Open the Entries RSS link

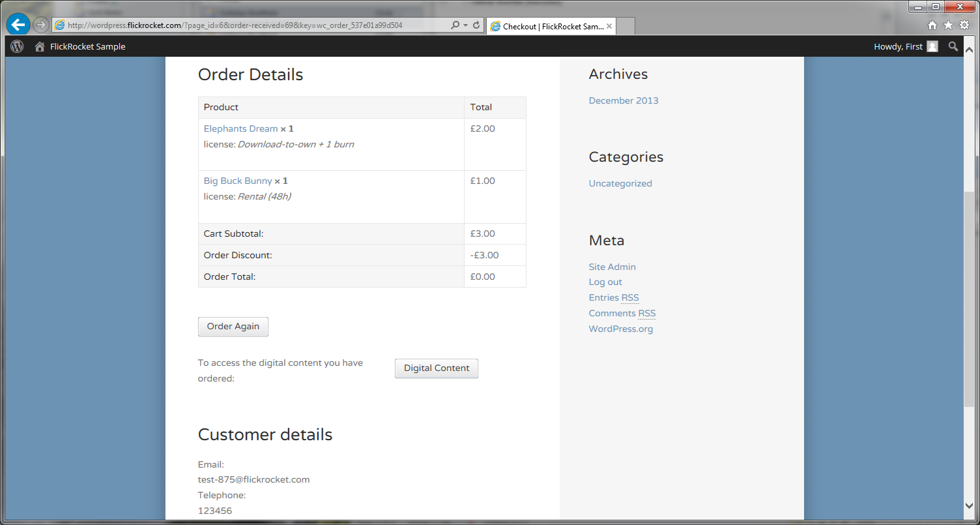point(614,297)
